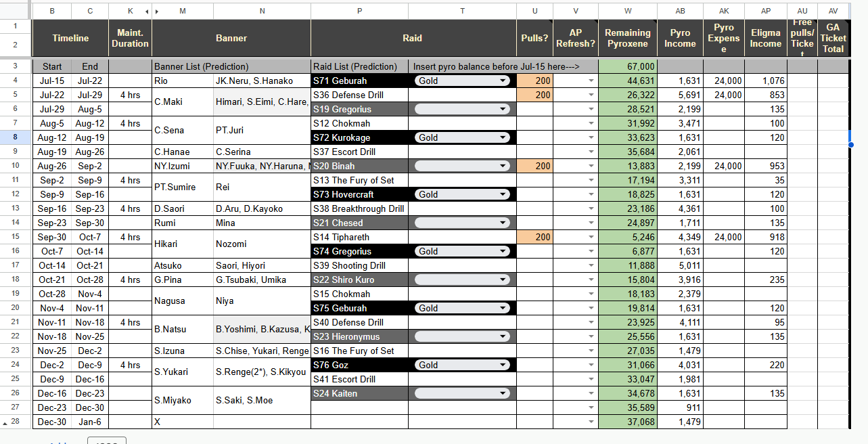Expand hidden columns via left arrow beside K

[147, 12]
